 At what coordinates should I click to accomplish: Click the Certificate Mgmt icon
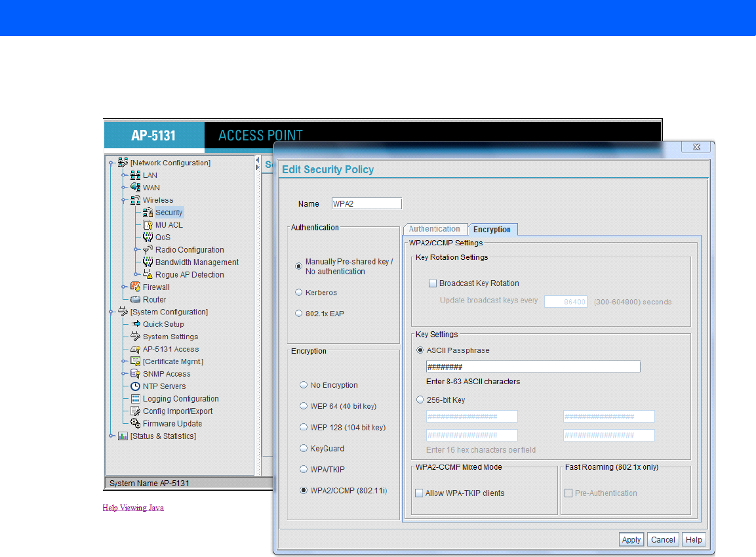pyautogui.click(x=136, y=361)
